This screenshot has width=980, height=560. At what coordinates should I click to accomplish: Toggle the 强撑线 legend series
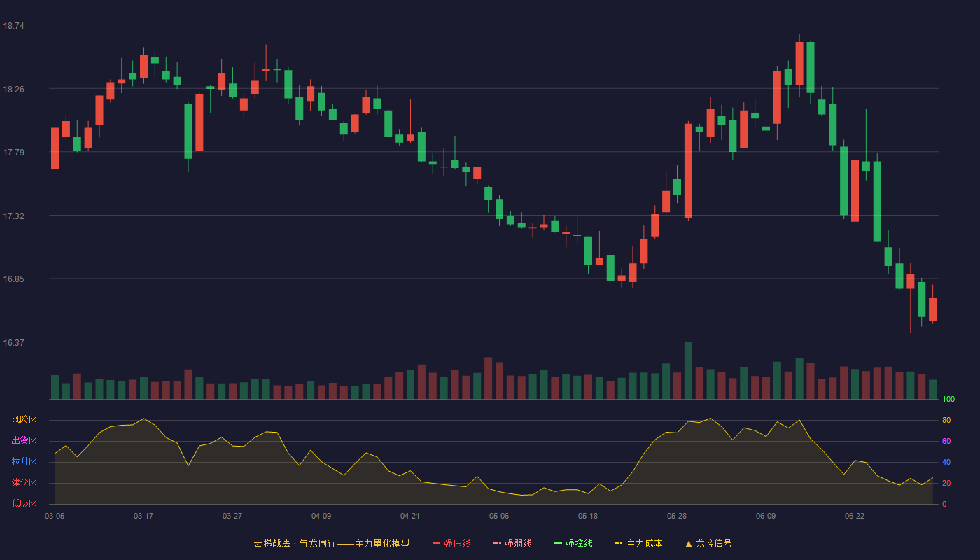tap(573, 543)
